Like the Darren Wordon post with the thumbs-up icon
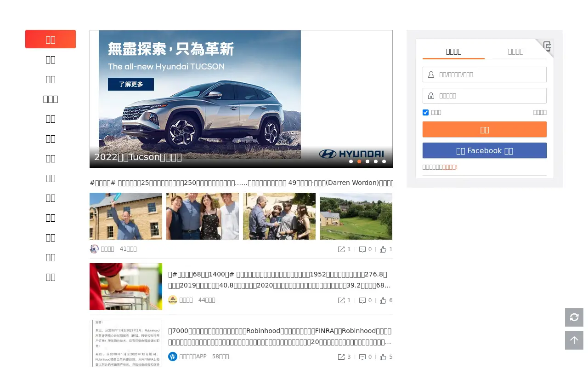Viewport: 588px width, 368px height. [383, 249]
